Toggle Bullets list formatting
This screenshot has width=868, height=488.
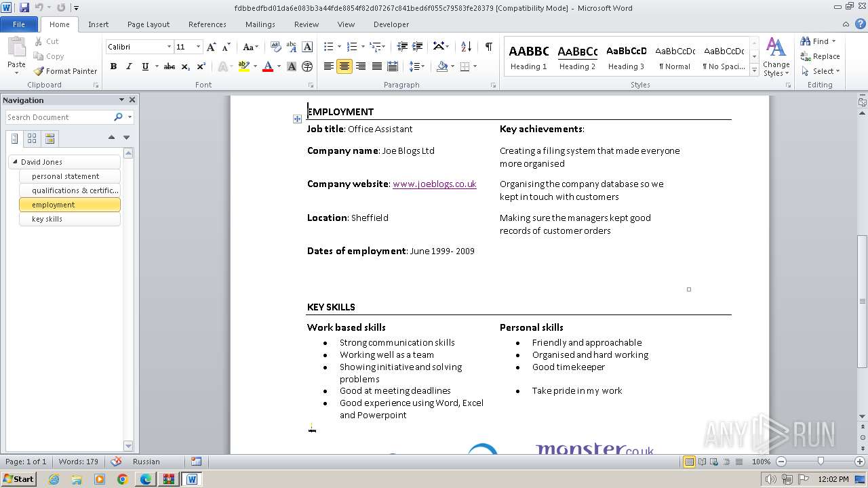point(329,47)
